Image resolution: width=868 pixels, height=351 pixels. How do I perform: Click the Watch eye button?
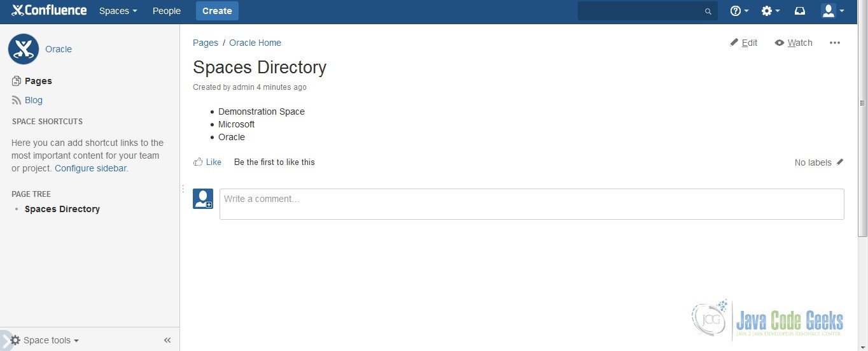click(x=794, y=43)
